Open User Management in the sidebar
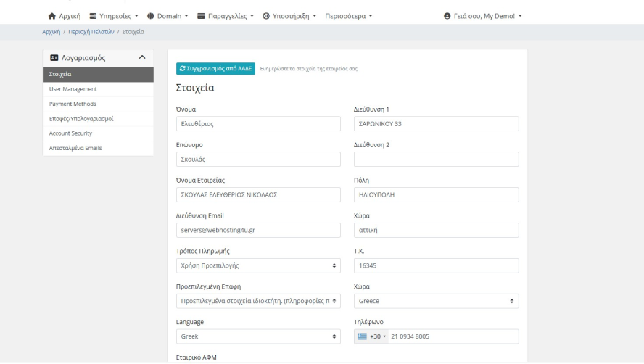644x364 pixels. 98,89
